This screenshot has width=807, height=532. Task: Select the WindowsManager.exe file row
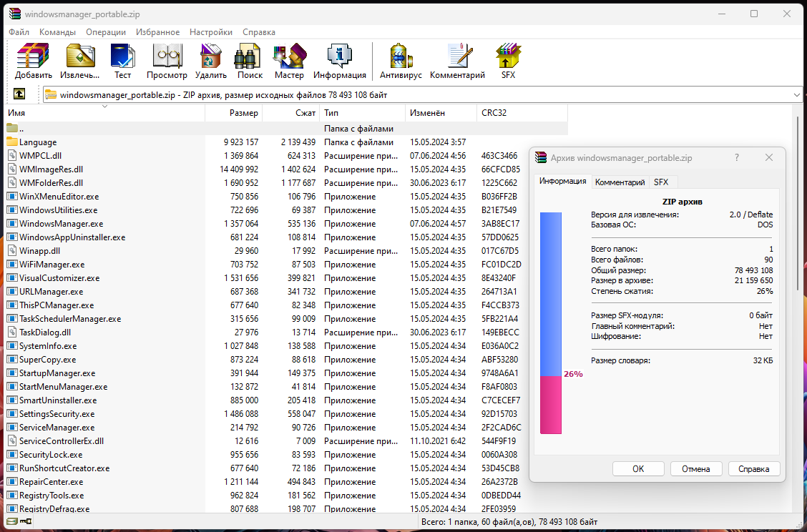61,224
